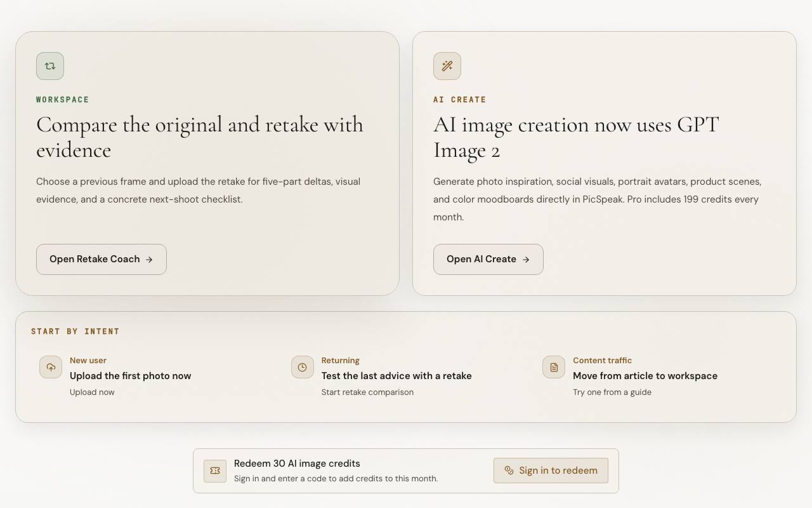Click the green retake arrows icon
The height and width of the screenshot is (508, 812).
(50, 66)
